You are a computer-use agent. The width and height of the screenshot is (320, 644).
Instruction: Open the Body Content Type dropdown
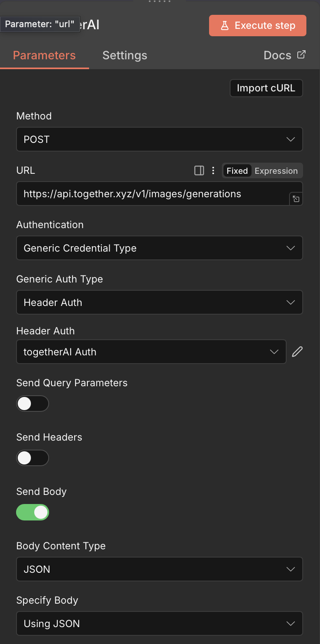(159, 569)
